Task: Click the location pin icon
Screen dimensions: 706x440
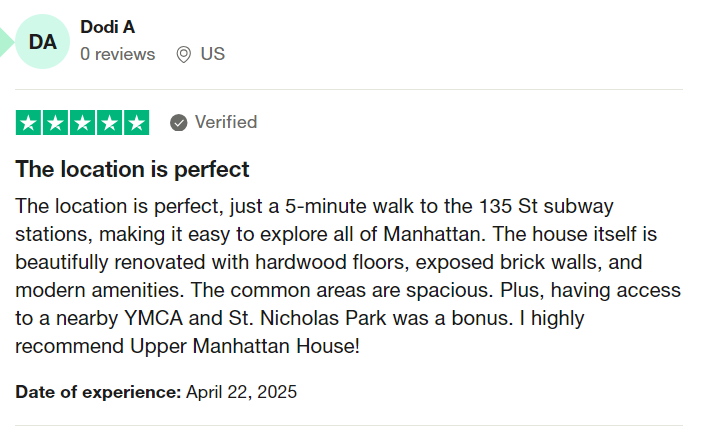Action: pyautogui.click(x=183, y=54)
